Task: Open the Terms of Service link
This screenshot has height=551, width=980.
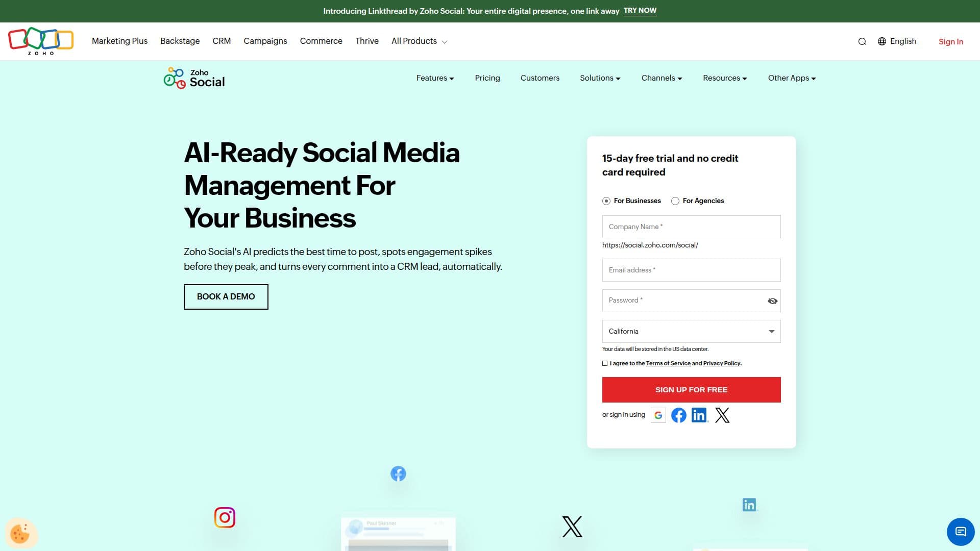Action: (x=668, y=364)
